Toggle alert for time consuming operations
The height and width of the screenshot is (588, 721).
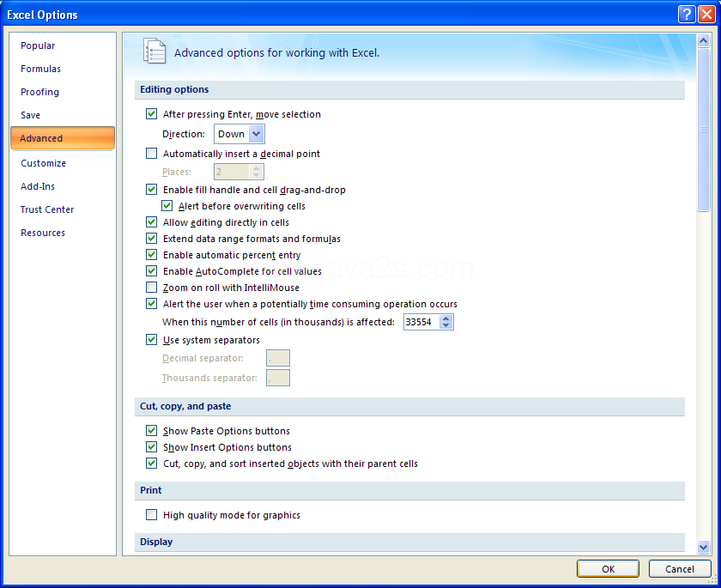[x=151, y=304]
